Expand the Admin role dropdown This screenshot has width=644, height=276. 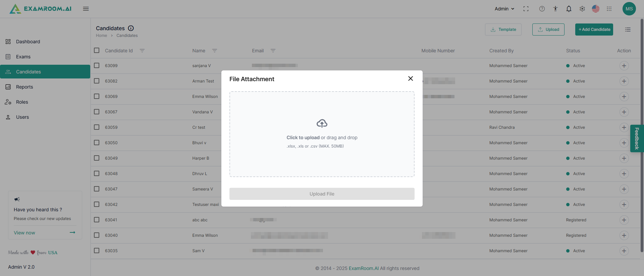(x=504, y=9)
